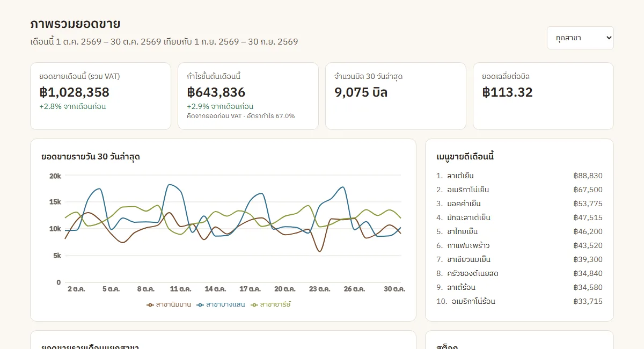This screenshot has width=644, height=349.
Task: Click the ฿34,580 sales amount
Action: coord(588,287)
